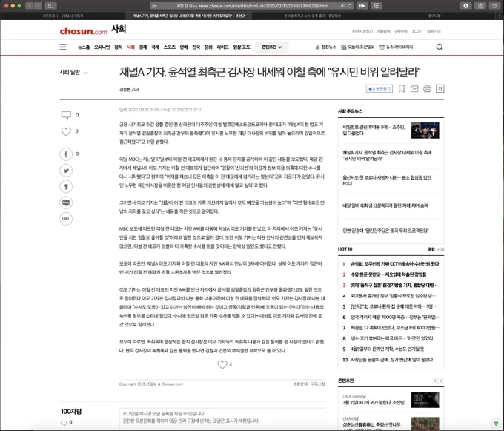Click the 구독신청 link in top header
This screenshot has height=431, width=504.
point(400,31)
